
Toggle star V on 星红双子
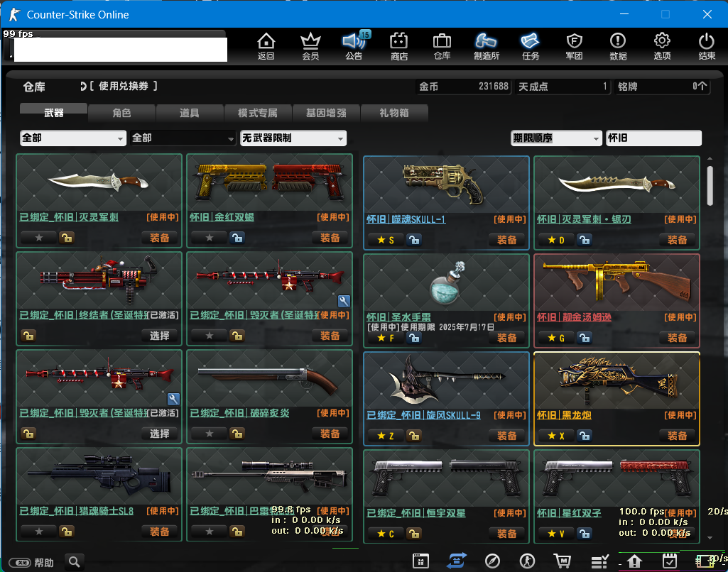point(555,534)
